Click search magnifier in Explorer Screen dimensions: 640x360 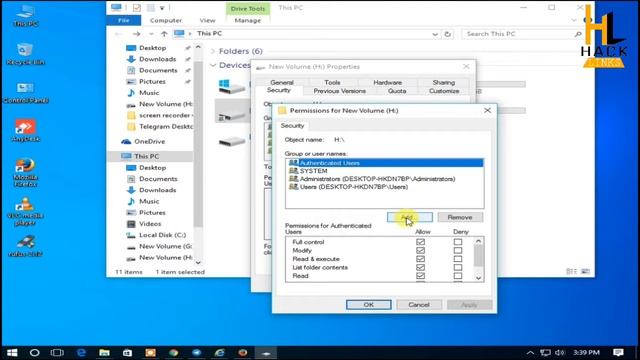pyautogui.click(x=578, y=34)
